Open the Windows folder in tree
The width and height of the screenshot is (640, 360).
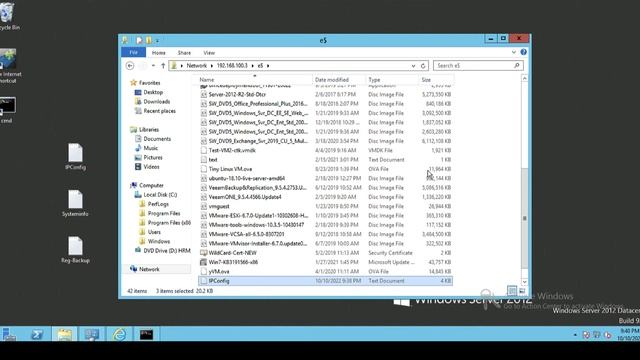coord(159,242)
